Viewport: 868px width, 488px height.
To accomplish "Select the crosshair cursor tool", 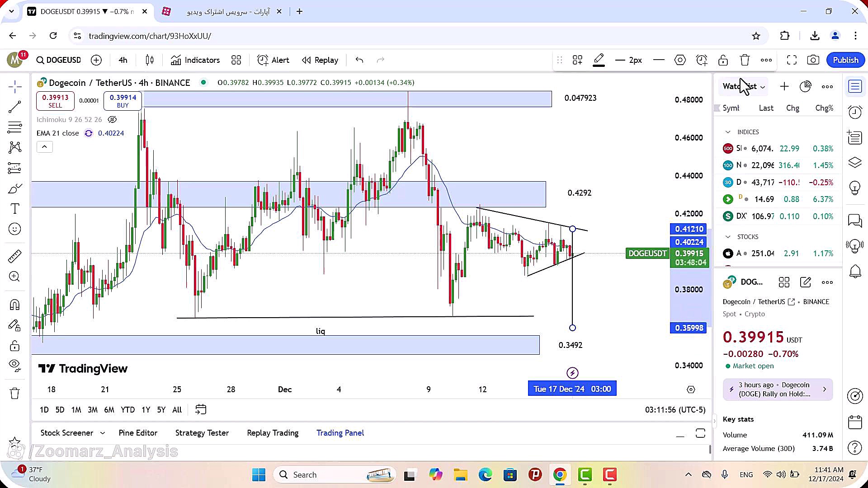I will click(x=14, y=86).
